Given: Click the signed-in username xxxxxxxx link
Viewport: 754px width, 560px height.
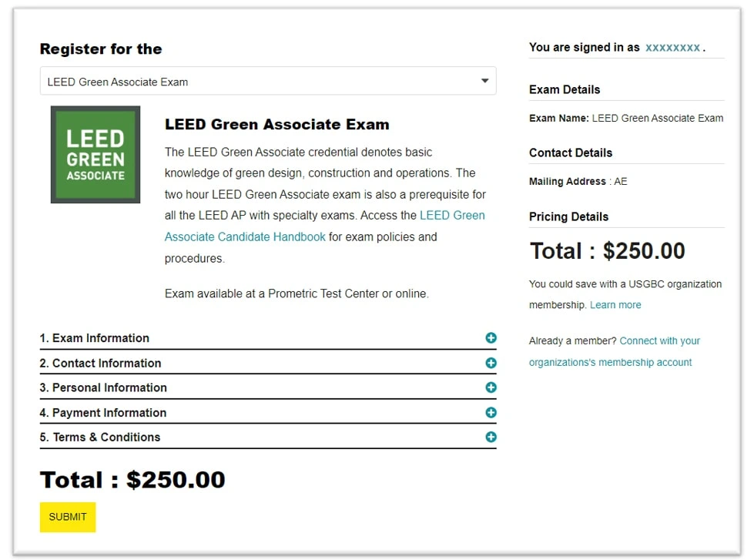Looking at the screenshot, I should point(672,48).
